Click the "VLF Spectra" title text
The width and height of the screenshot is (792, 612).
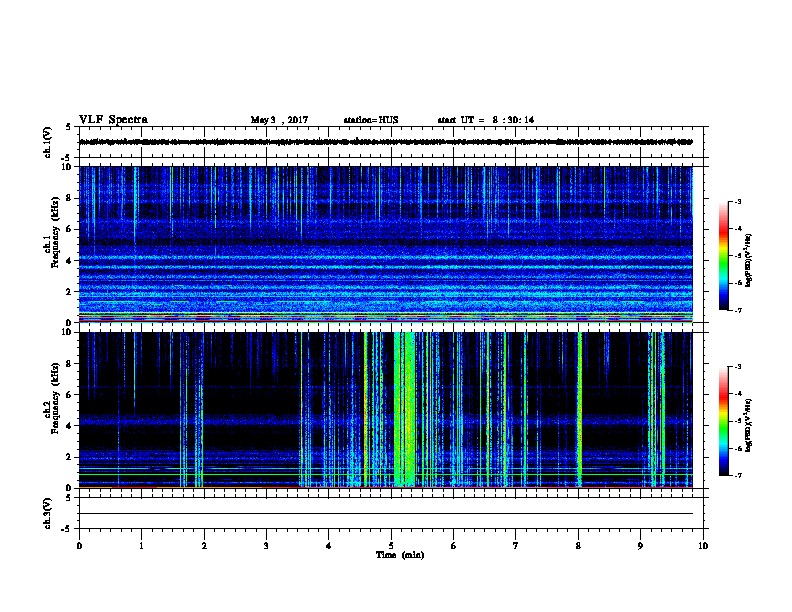[x=113, y=120]
